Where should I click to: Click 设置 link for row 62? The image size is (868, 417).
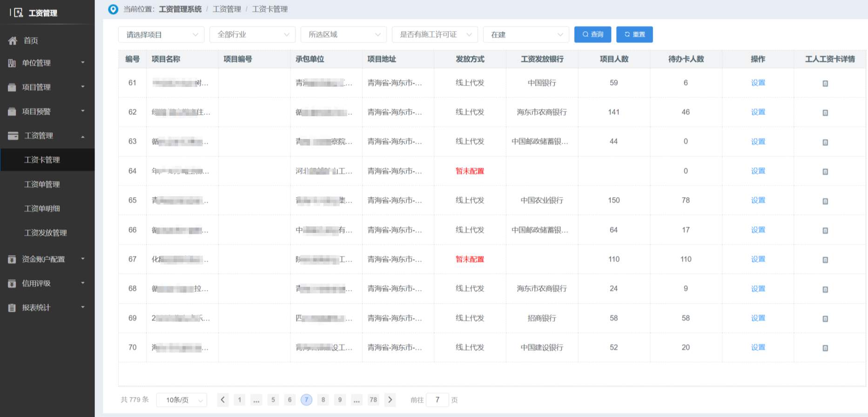(758, 112)
